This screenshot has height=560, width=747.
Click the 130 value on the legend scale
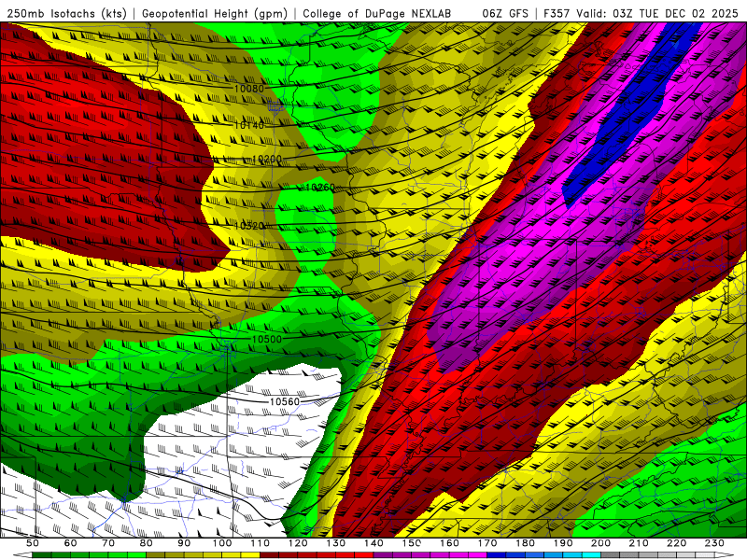tap(336, 543)
